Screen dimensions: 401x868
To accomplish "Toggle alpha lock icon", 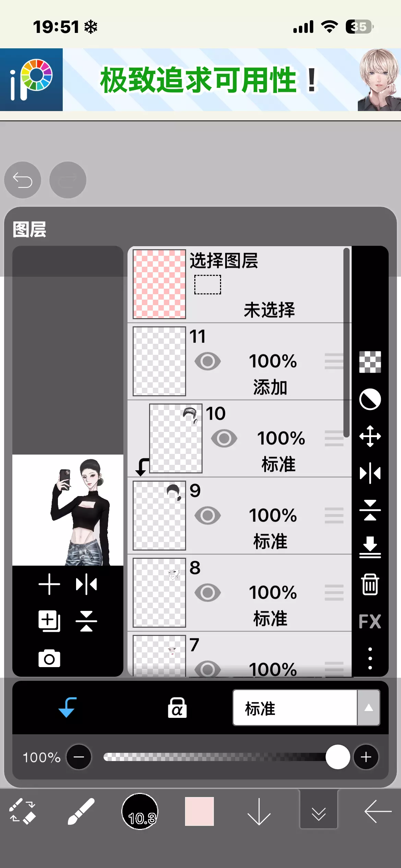I will pyautogui.click(x=177, y=708).
